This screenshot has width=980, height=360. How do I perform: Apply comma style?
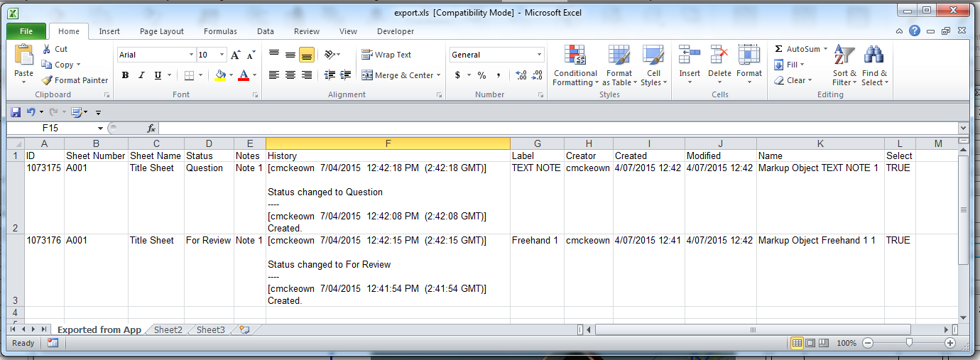click(499, 75)
